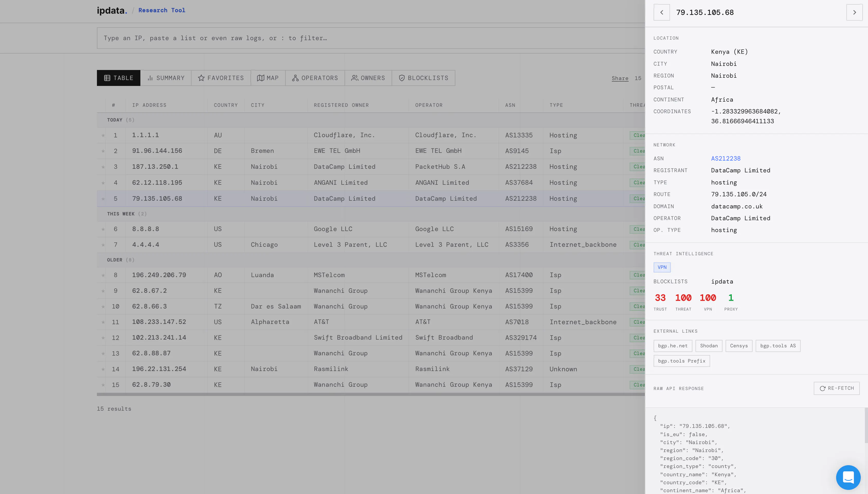Image resolution: width=868 pixels, height=494 pixels.
Task: Click the Re-fetch button
Action: [836, 389]
